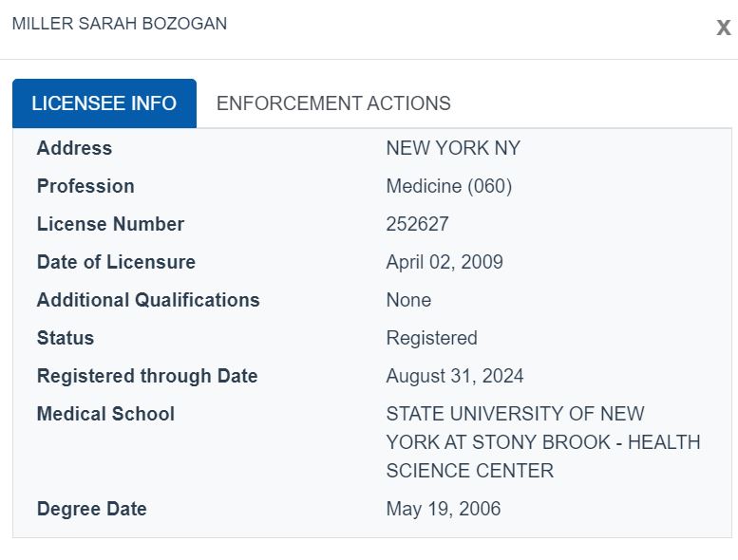Switch to the Enforcement Actions tab
This screenshot has height=560, width=738.
(333, 103)
